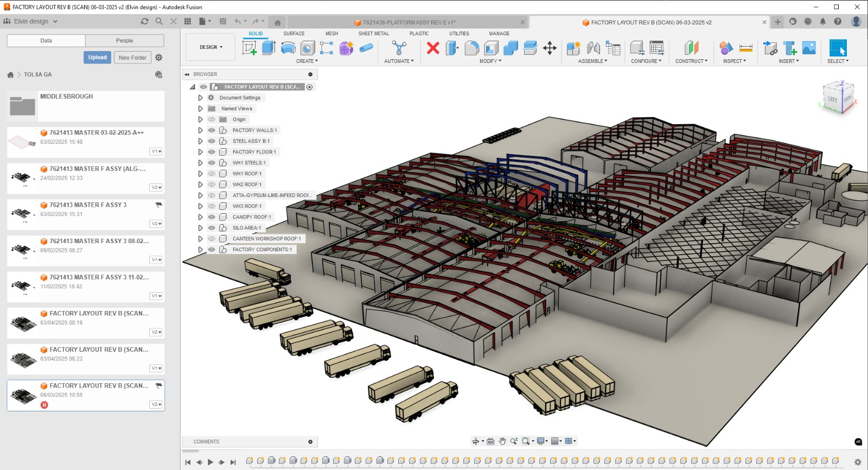
Task: Open the SHEET METAL tab
Action: (374, 34)
